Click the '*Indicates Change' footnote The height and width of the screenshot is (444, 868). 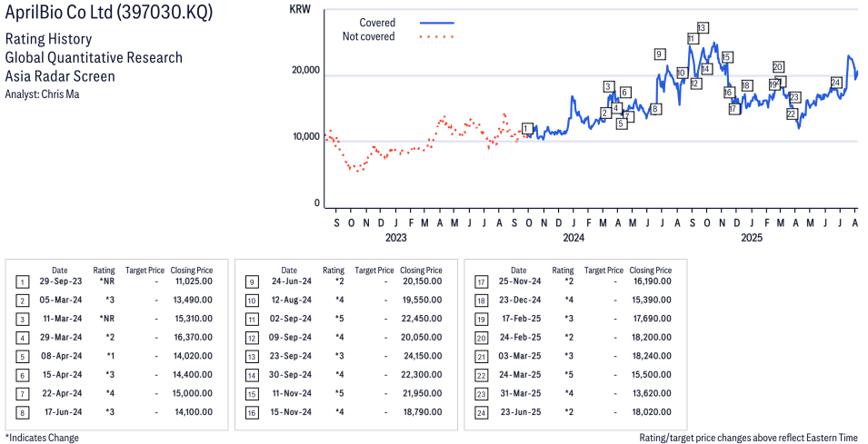coord(42,438)
